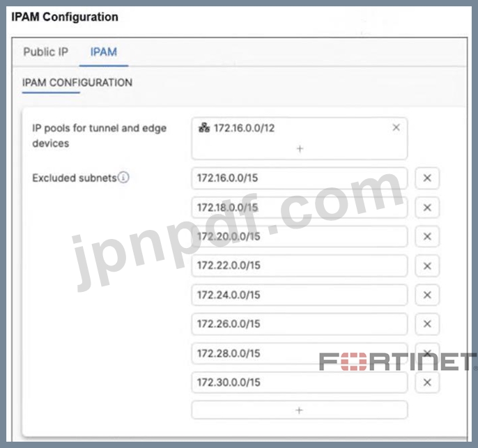The image size is (478, 448).
Task: Edit the 172.16.0.0/15 subnet field
Action: click(300, 178)
